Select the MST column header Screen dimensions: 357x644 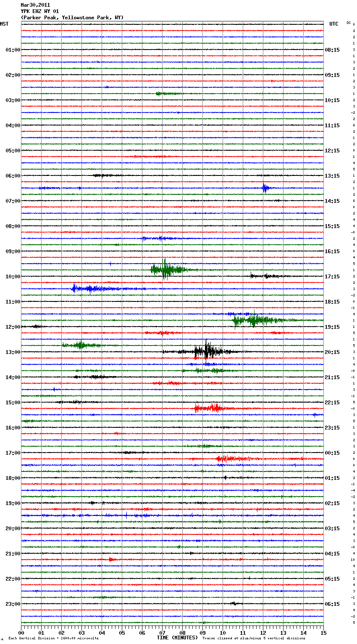tap(4, 24)
